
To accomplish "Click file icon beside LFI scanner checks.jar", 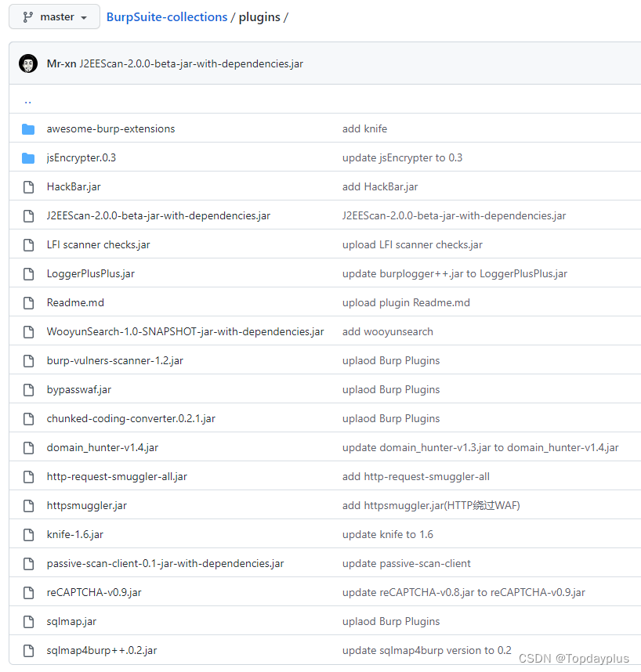I will 29,244.
